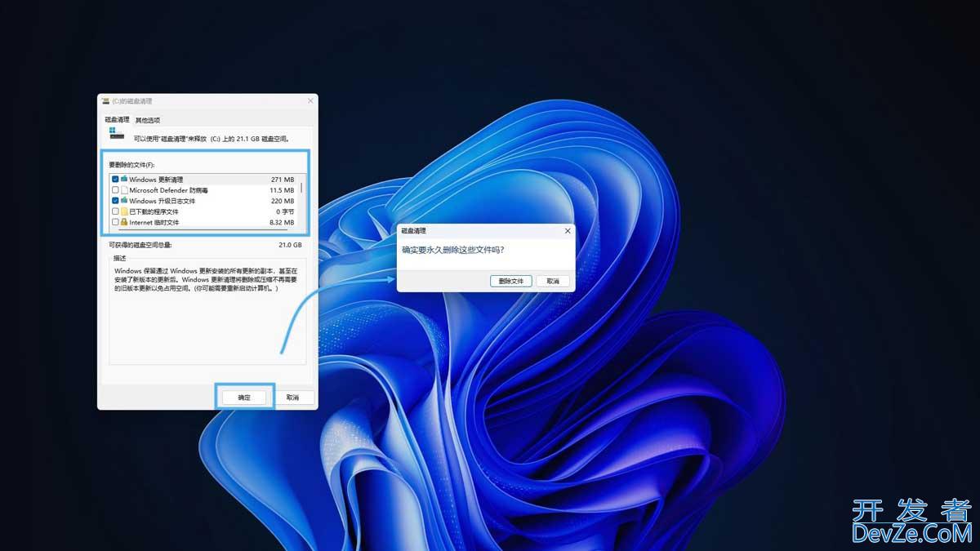Screen dimensions: 980x551
Task: Click the Windows 更新清理 item icon
Action: point(124,179)
